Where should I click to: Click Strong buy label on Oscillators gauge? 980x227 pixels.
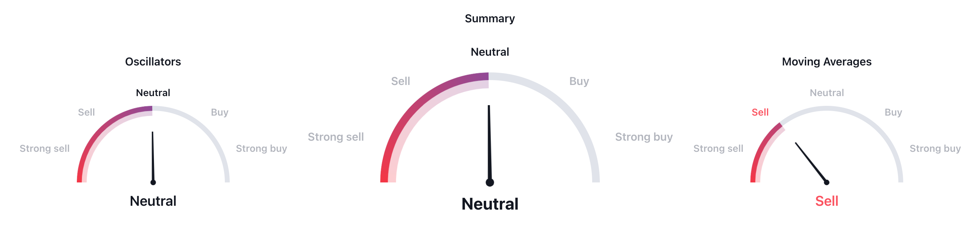pos(261,149)
